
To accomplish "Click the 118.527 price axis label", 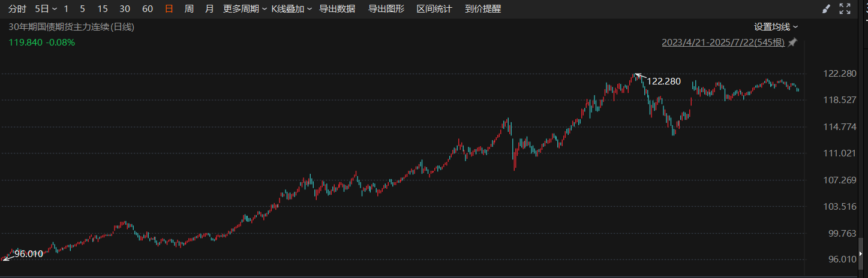I will pos(840,100).
